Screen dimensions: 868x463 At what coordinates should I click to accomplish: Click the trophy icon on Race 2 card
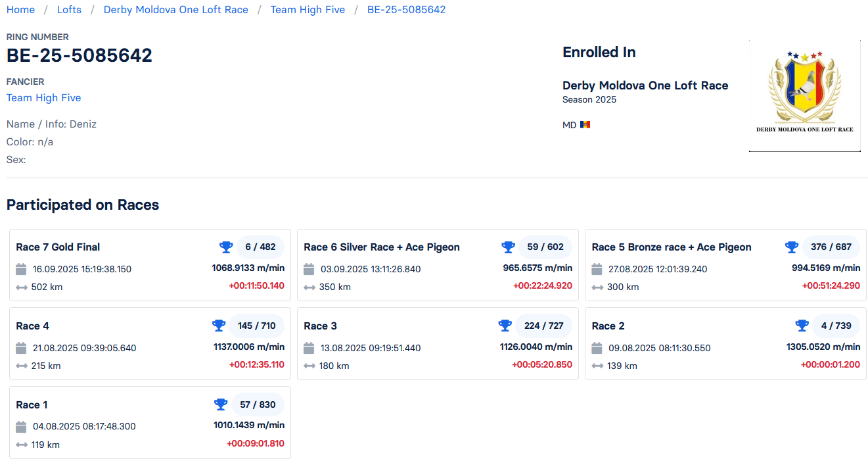pos(802,326)
